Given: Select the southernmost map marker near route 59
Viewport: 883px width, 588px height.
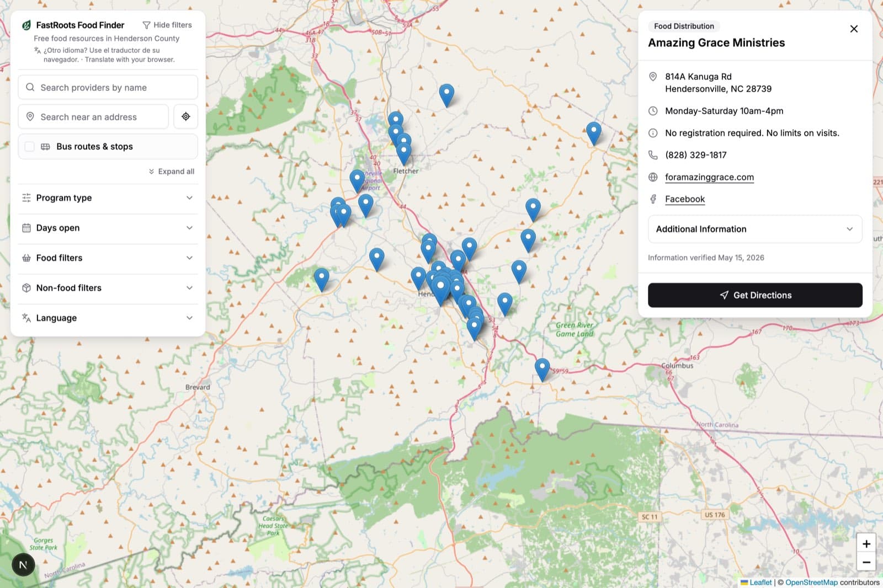Looking at the screenshot, I should point(542,369).
